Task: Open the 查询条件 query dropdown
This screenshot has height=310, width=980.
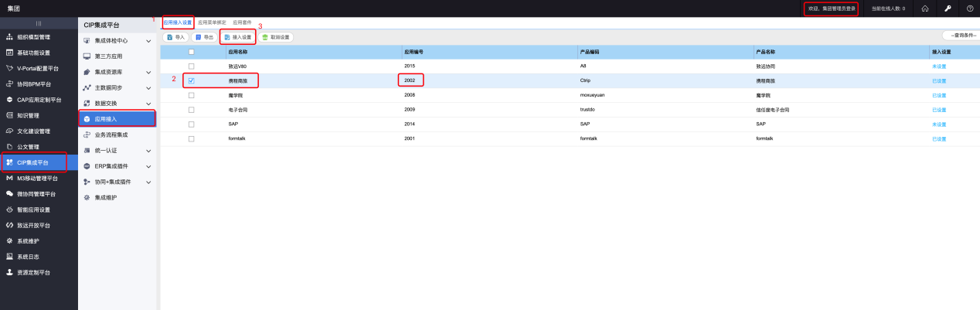Action: coord(961,36)
